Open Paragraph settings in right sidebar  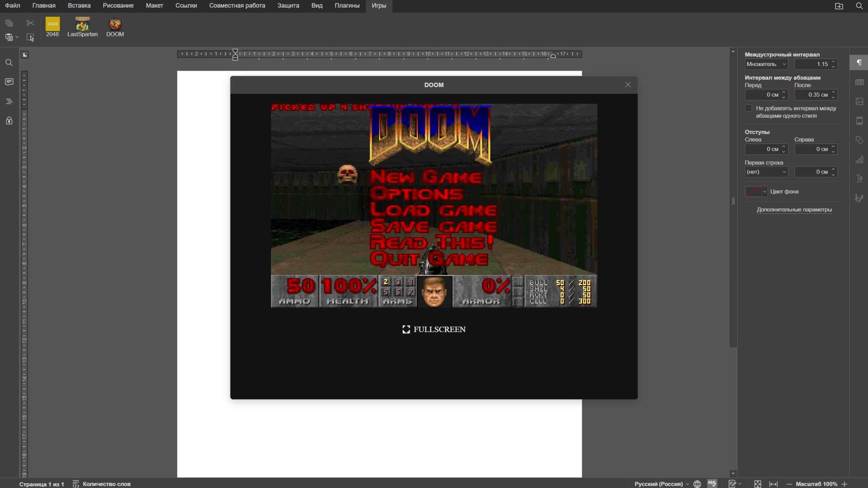point(859,63)
